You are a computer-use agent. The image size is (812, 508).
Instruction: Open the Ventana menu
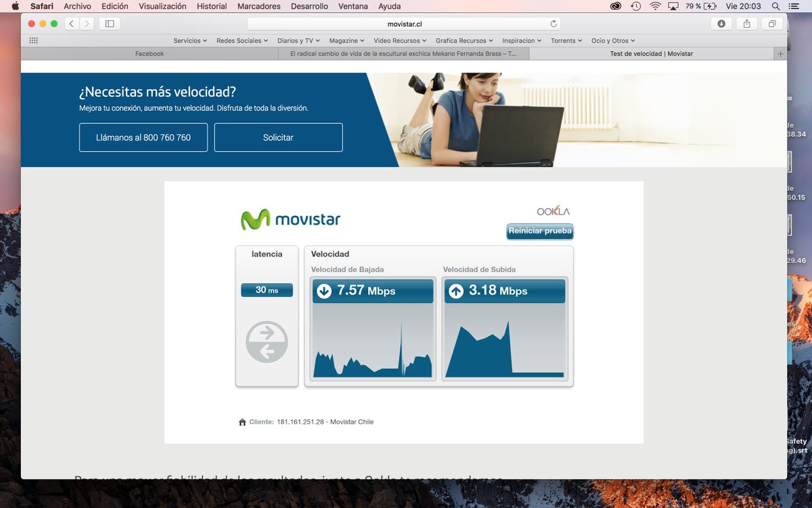(x=353, y=6)
